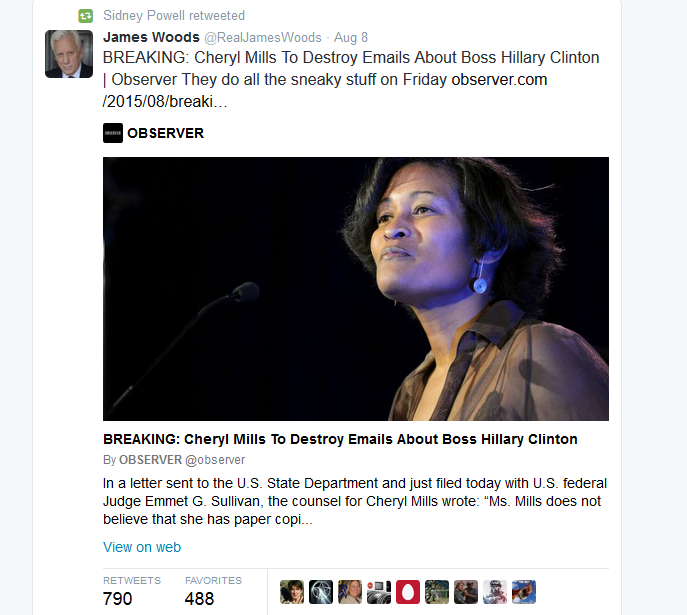This screenshot has height=615, width=687.
Task: Click the Aug 8 timestamp
Action: click(351, 38)
